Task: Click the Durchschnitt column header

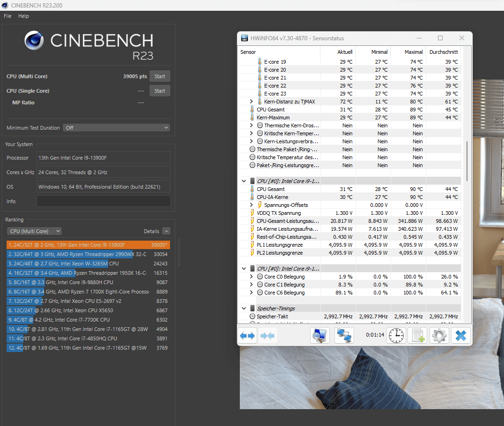Action: 443,51
